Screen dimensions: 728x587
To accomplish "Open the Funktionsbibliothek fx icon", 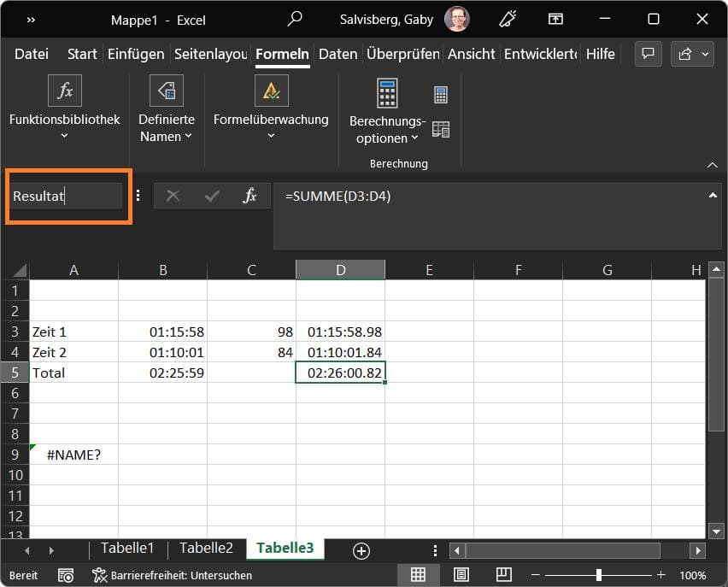I will pos(64,91).
